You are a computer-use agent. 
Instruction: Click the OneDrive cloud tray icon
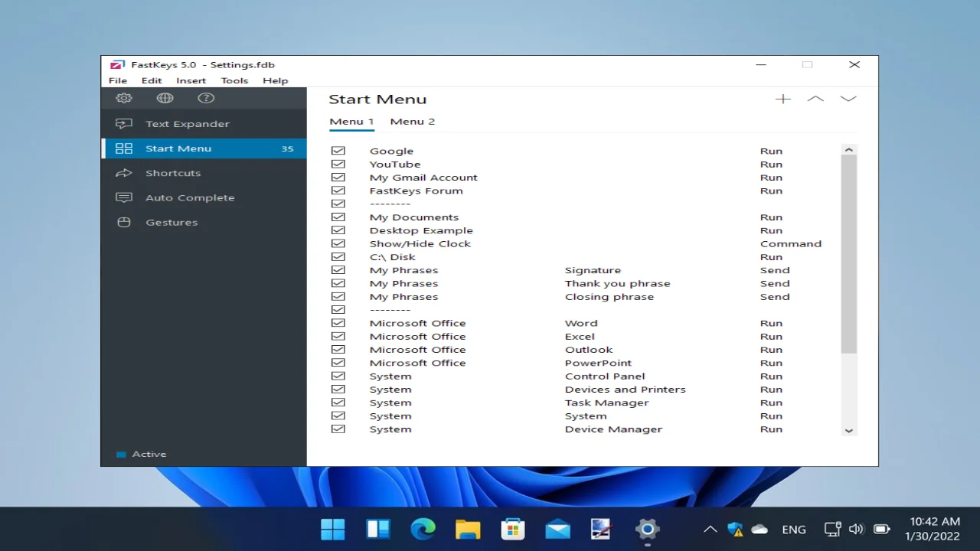click(759, 529)
